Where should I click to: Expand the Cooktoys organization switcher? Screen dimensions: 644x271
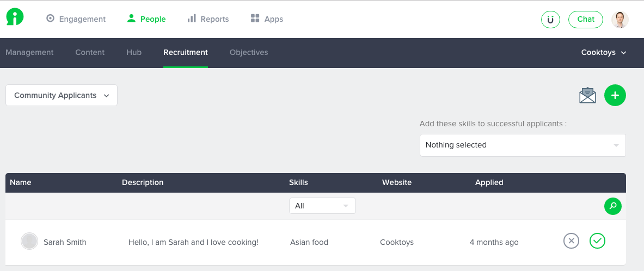[x=604, y=53]
